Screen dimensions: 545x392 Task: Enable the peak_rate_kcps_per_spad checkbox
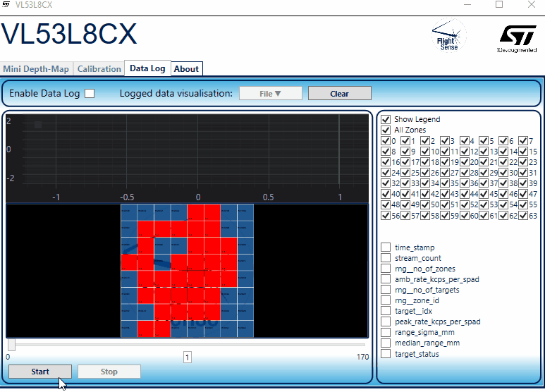coord(386,321)
